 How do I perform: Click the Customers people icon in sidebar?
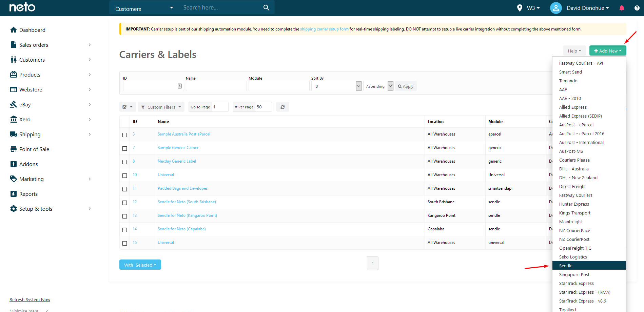(14, 60)
